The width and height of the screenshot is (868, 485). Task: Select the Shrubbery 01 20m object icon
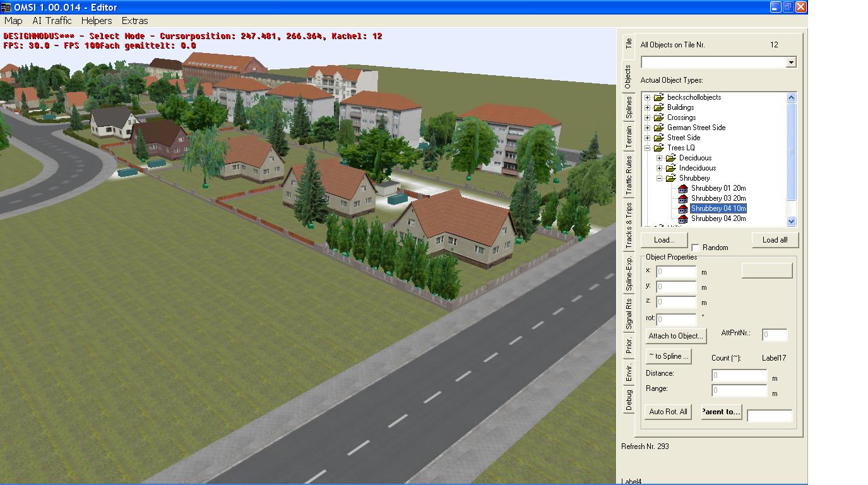pos(682,188)
